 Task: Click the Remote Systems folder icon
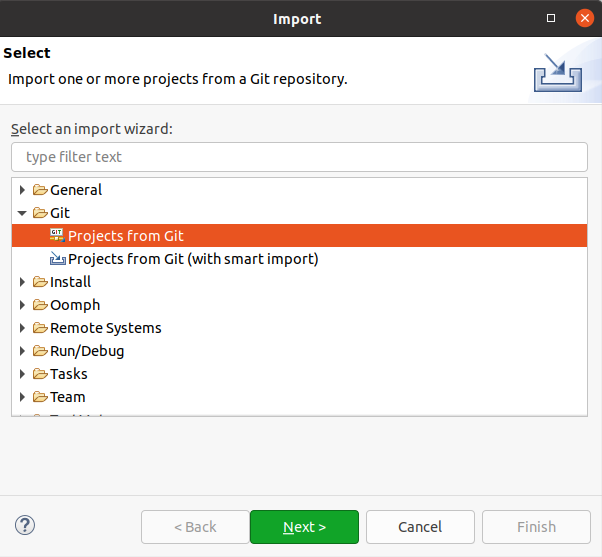(40, 328)
